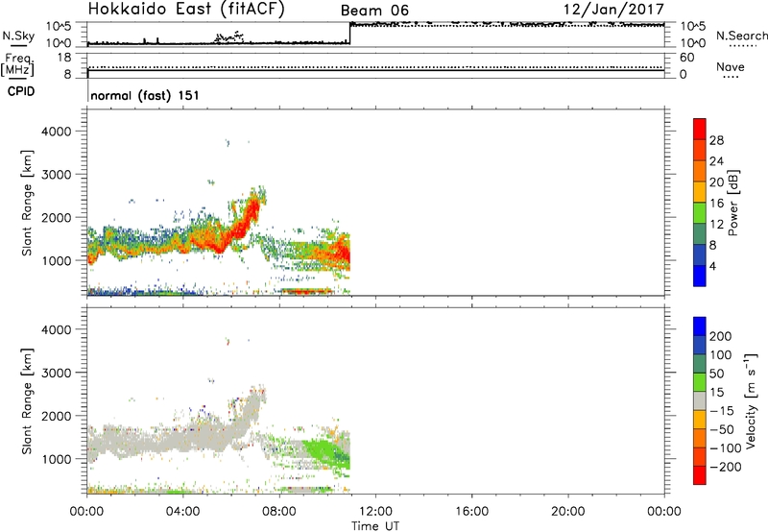Click the 'N.Sky' legend label
Screen dimensions: 768x532
(18, 36)
